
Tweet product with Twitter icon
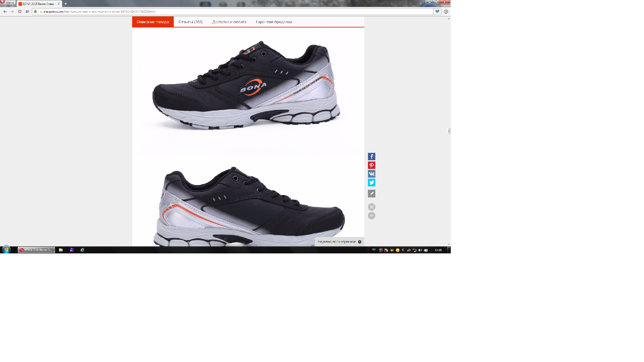pyautogui.click(x=371, y=183)
